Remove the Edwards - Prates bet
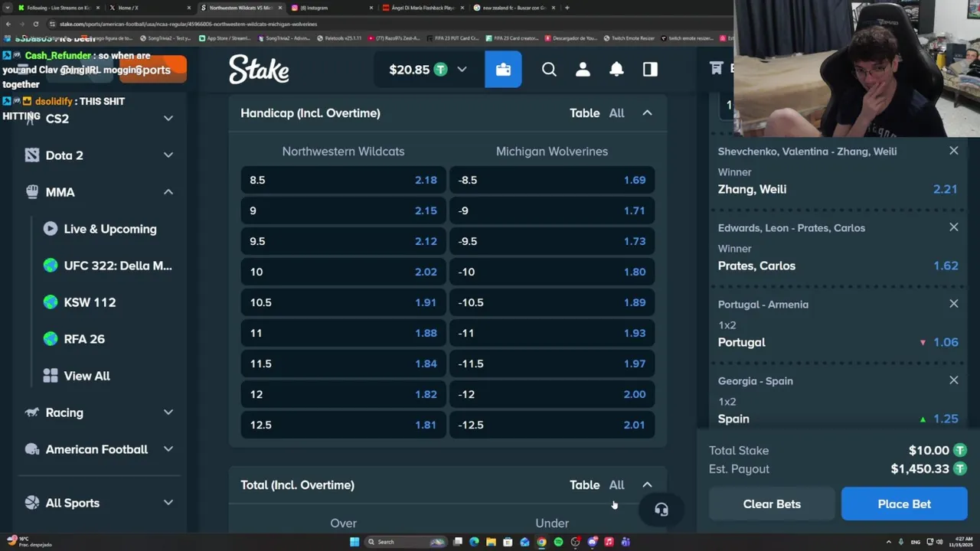Image resolution: width=980 pixels, height=551 pixels. coord(953,227)
